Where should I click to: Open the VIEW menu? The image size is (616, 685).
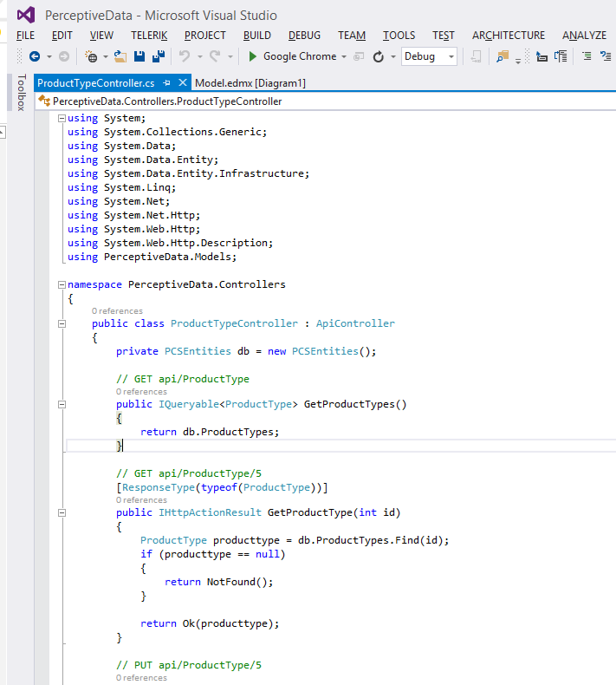(x=101, y=36)
